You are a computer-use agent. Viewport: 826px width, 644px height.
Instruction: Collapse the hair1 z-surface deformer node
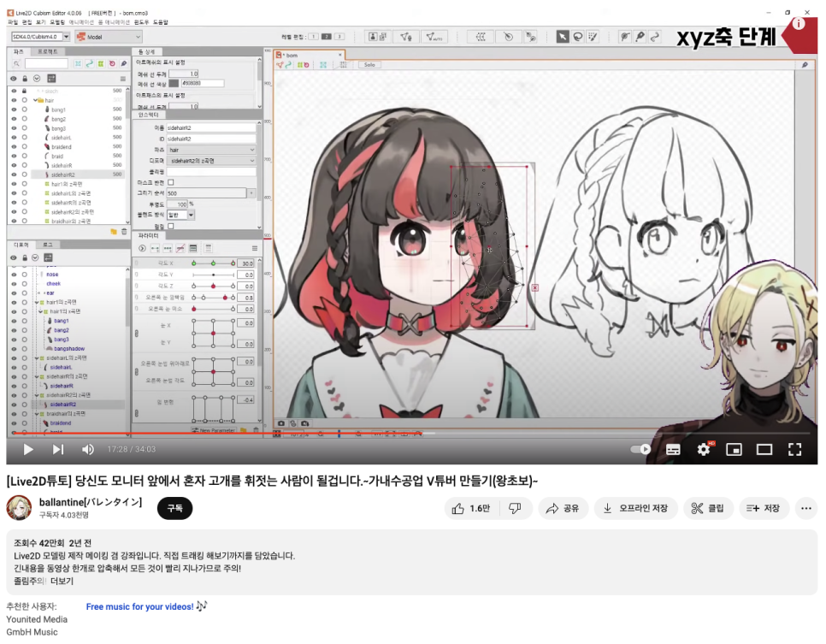click(x=37, y=303)
